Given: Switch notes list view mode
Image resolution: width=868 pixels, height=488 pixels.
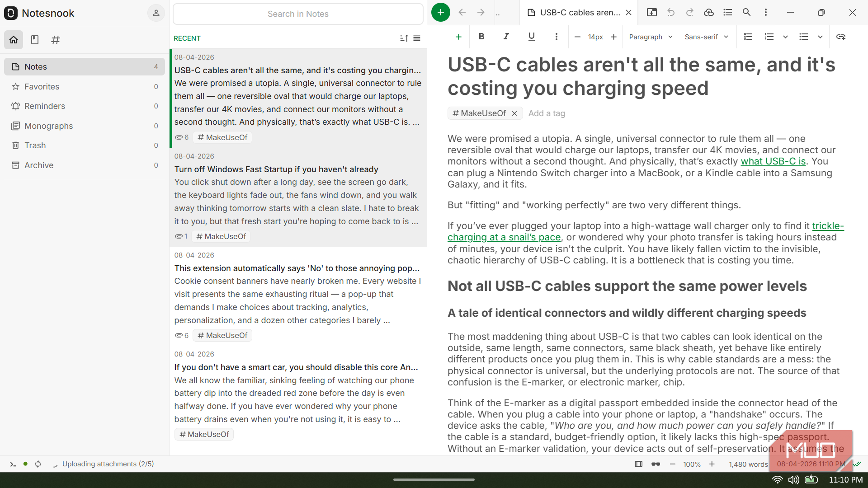Looking at the screenshot, I should (x=417, y=38).
